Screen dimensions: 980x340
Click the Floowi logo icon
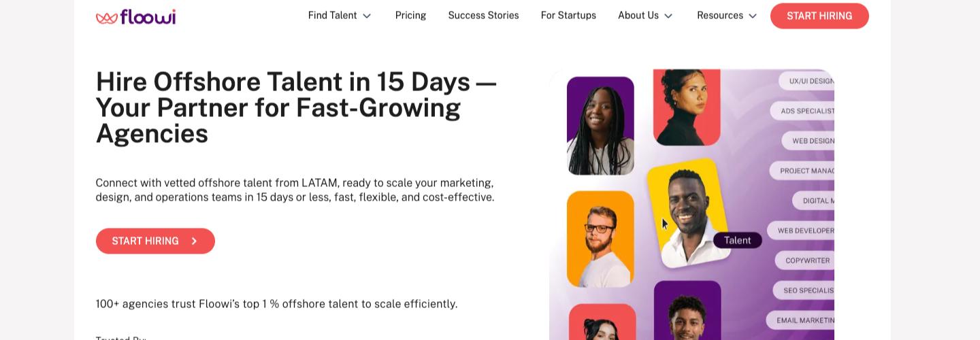tap(107, 17)
